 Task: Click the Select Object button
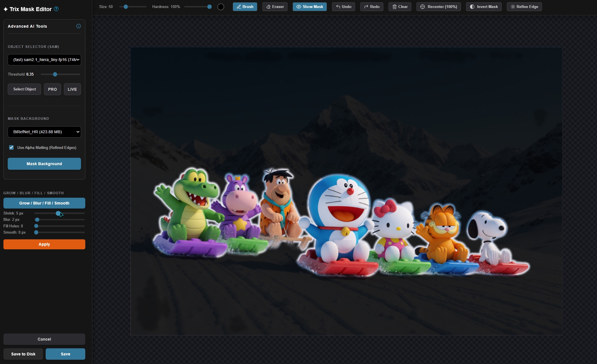click(x=25, y=89)
